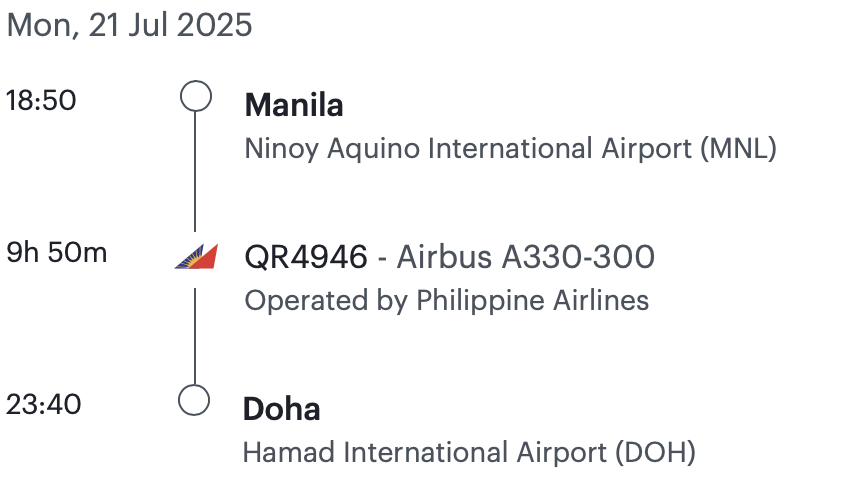This screenshot has width=862, height=484.
Task: Click the MNL airport code
Action: point(738,148)
